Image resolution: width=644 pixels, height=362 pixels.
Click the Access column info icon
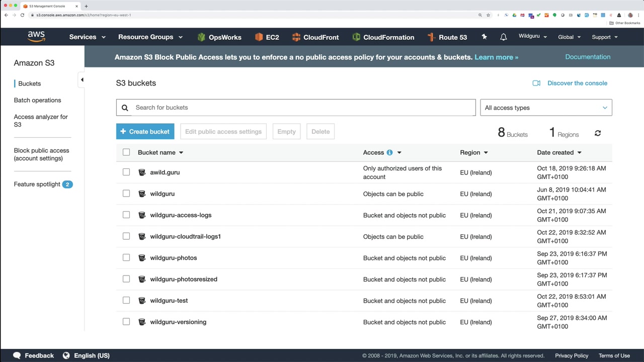pos(389,152)
